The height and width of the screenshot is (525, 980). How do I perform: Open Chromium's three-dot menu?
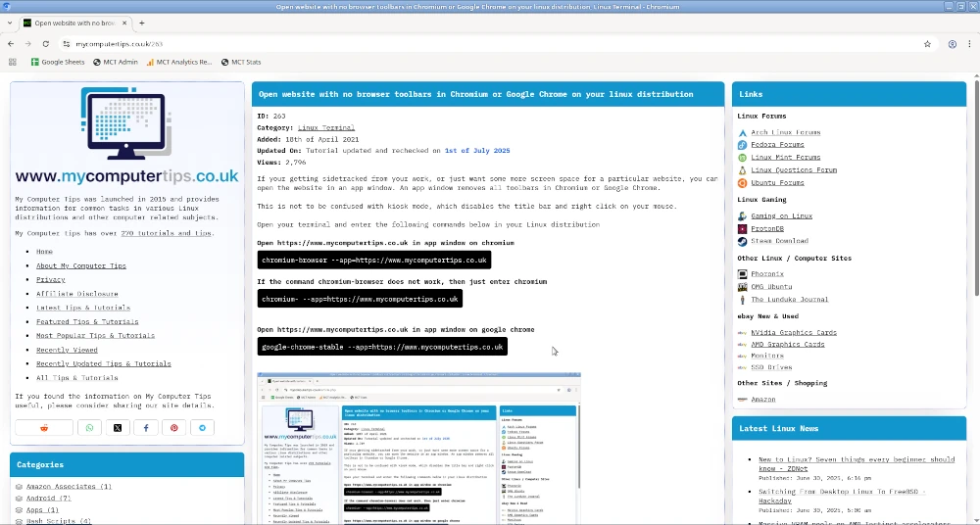pos(970,44)
